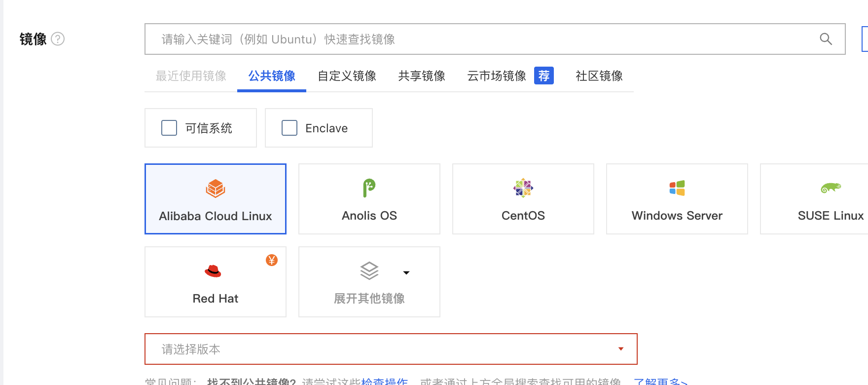
Task: Select the Windows Server image card
Action: pos(677,199)
